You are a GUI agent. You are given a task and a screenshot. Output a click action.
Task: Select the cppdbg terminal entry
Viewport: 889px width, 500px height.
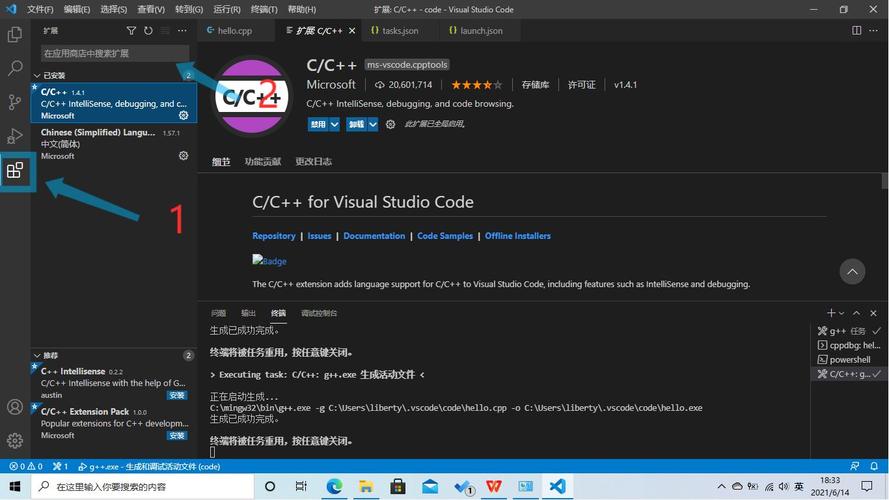[849, 345]
